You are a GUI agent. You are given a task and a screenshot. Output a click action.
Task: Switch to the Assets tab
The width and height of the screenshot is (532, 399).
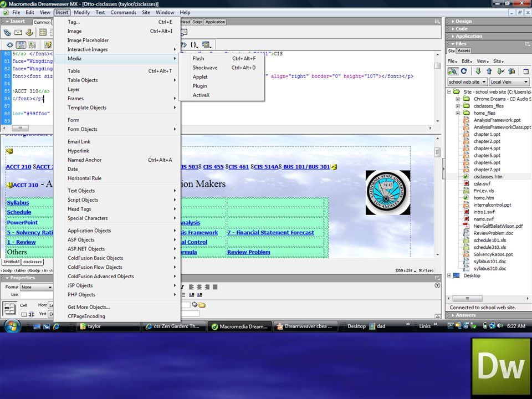[463, 50]
